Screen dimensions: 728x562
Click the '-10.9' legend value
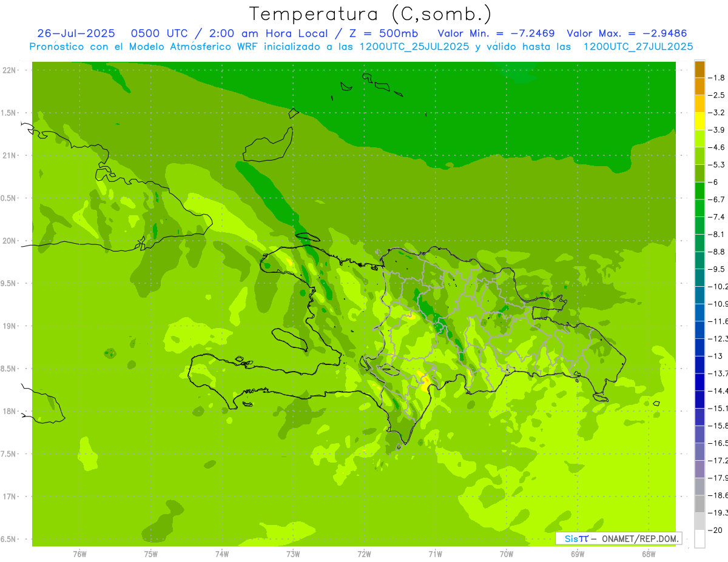pyautogui.click(x=719, y=304)
